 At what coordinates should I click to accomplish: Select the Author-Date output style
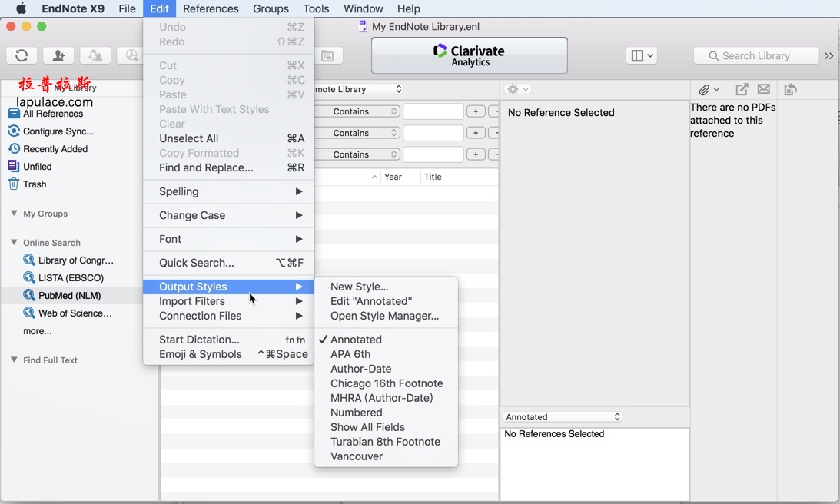click(x=387, y=369)
